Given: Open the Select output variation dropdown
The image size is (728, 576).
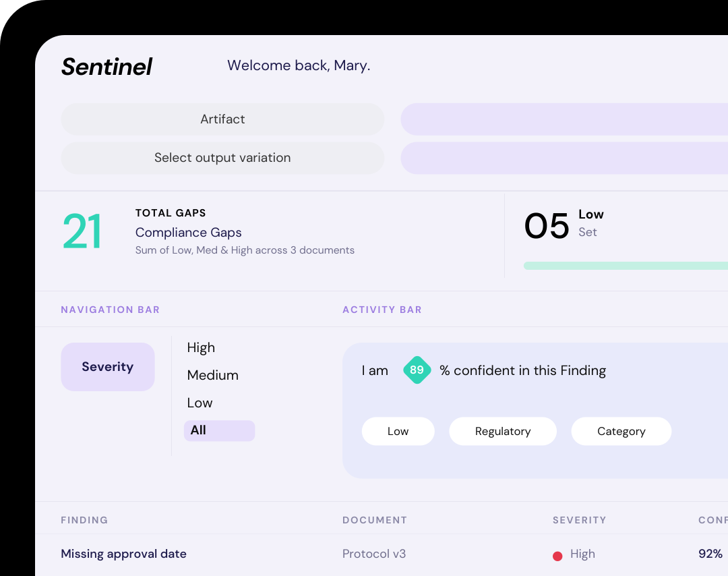Looking at the screenshot, I should point(222,158).
